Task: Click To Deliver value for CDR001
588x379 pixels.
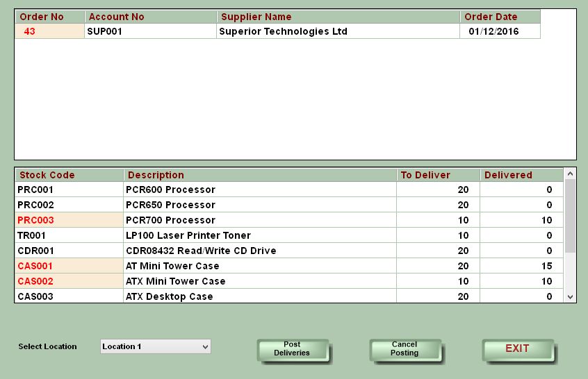Action: [439, 251]
